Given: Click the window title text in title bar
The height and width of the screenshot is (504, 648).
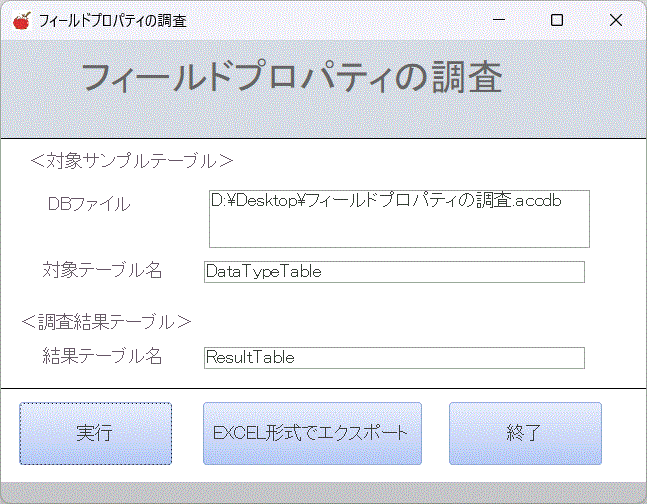Looking at the screenshot, I should (113, 21).
